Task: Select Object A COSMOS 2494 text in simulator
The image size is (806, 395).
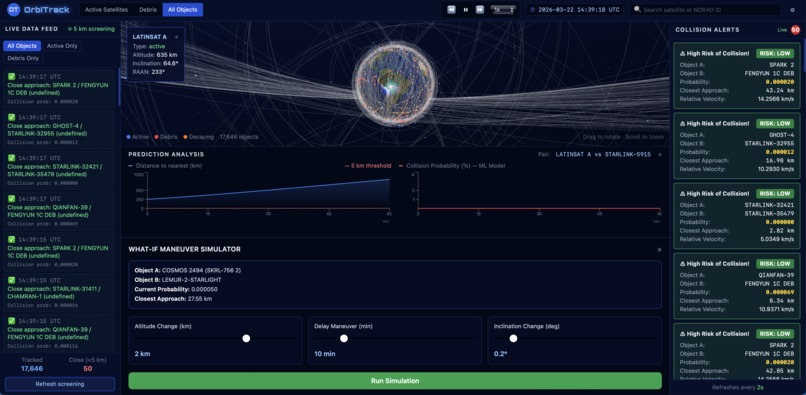Action: pyautogui.click(x=188, y=270)
